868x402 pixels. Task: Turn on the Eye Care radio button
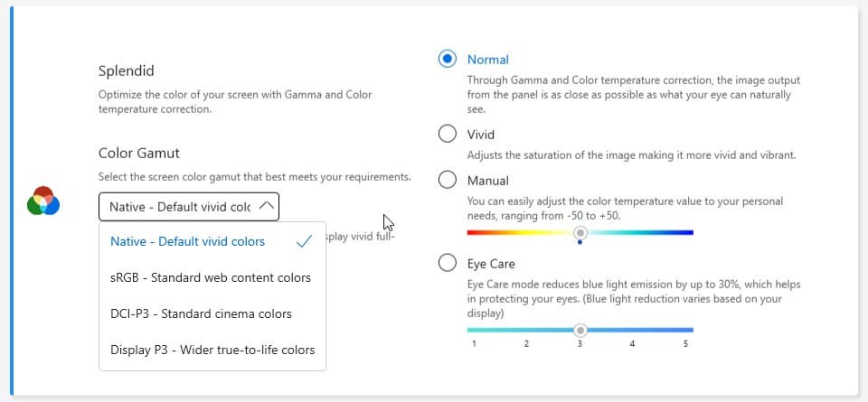tap(447, 263)
